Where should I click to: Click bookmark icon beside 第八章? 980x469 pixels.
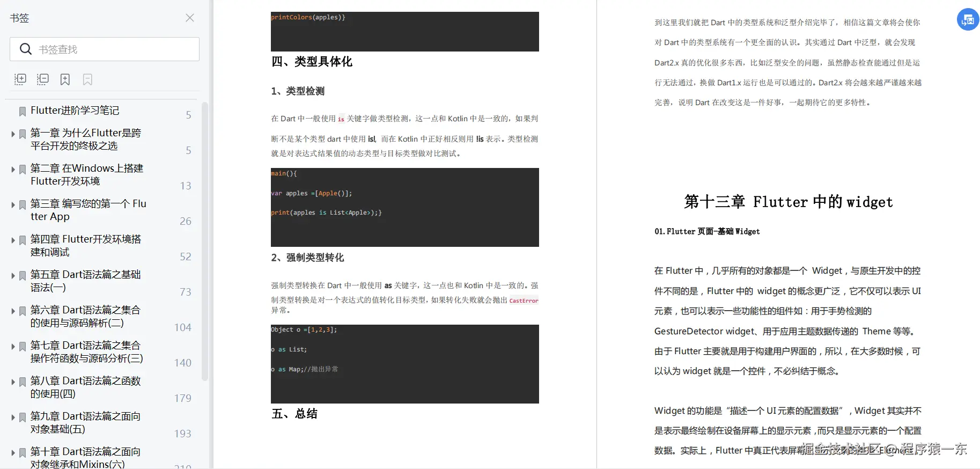[23, 382]
